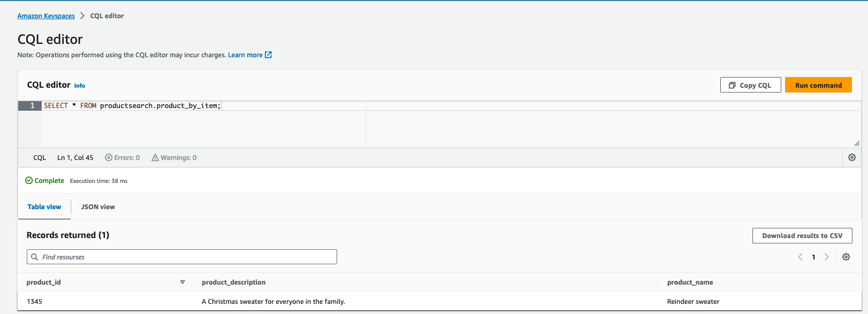Click the search magnifier icon
This screenshot has width=868, height=314.
click(35, 257)
